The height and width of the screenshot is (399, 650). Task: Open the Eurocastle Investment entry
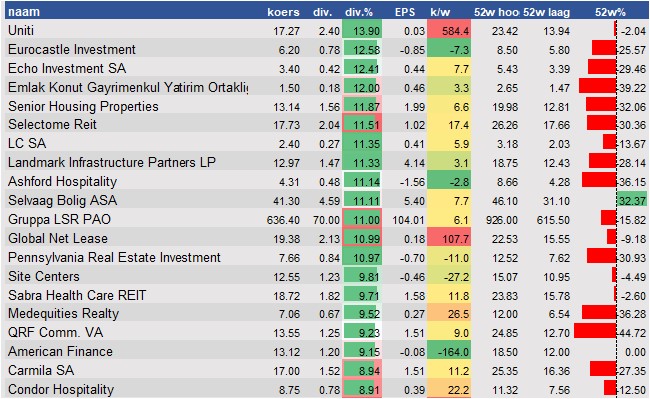(72, 50)
